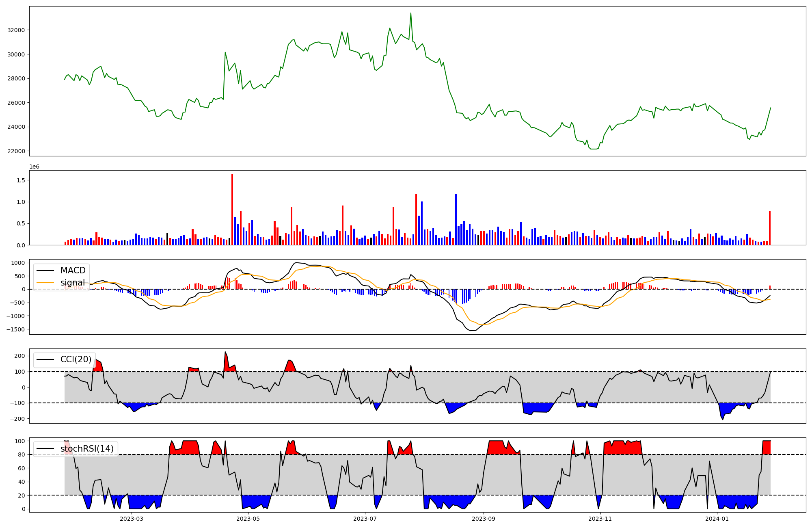
Task: Click the 2023-05 x-axis date label
Action: click(x=248, y=519)
